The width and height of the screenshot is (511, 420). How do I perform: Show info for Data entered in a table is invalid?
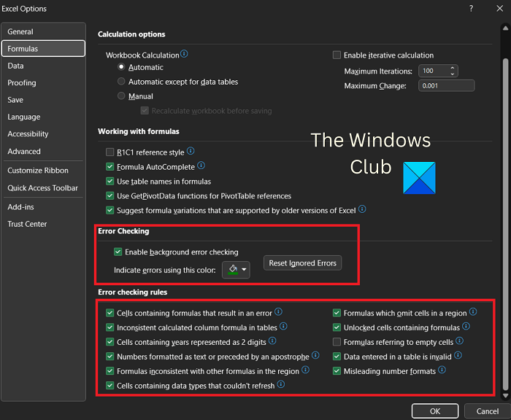coord(458,355)
